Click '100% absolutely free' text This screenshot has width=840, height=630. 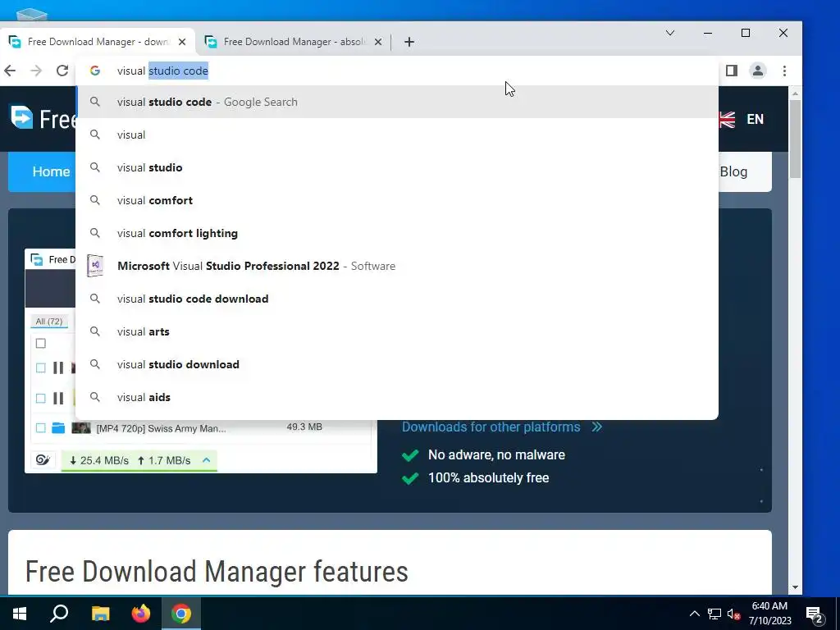(489, 478)
